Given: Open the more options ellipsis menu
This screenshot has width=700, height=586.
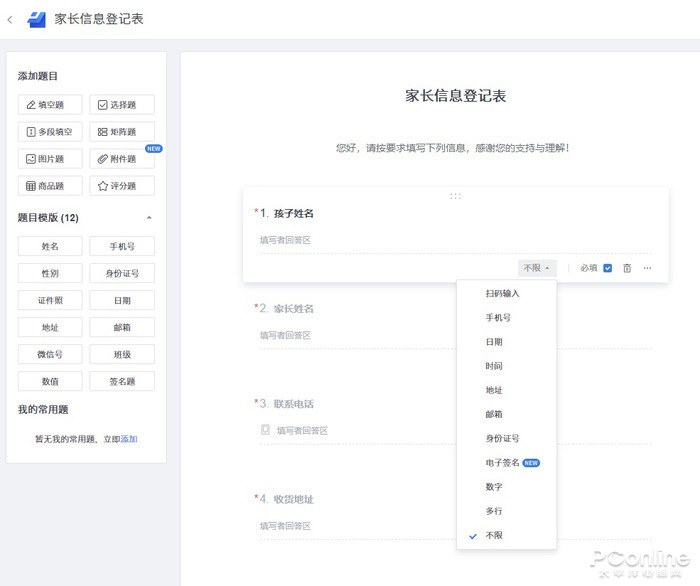Looking at the screenshot, I should pyautogui.click(x=647, y=268).
